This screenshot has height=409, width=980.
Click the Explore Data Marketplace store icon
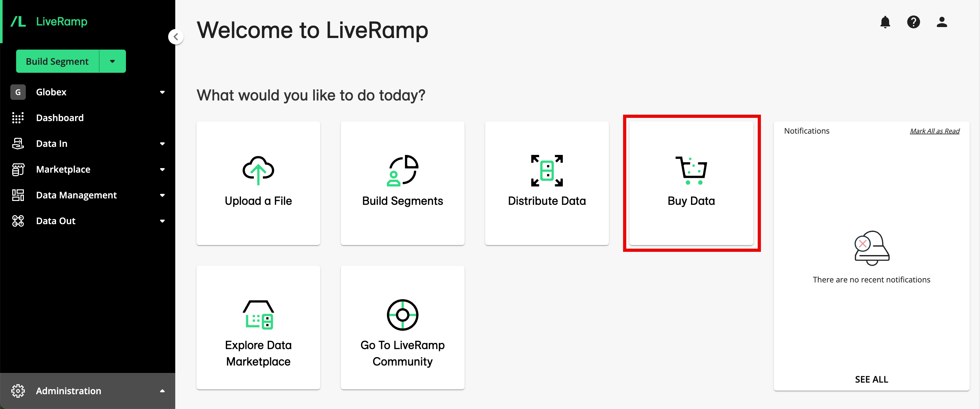(x=258, y=315)
